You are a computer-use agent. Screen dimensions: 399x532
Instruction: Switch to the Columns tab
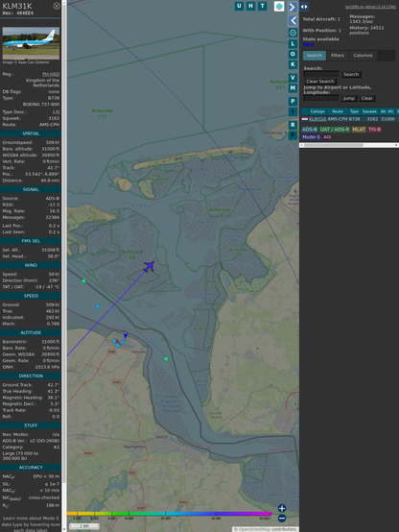363,56
